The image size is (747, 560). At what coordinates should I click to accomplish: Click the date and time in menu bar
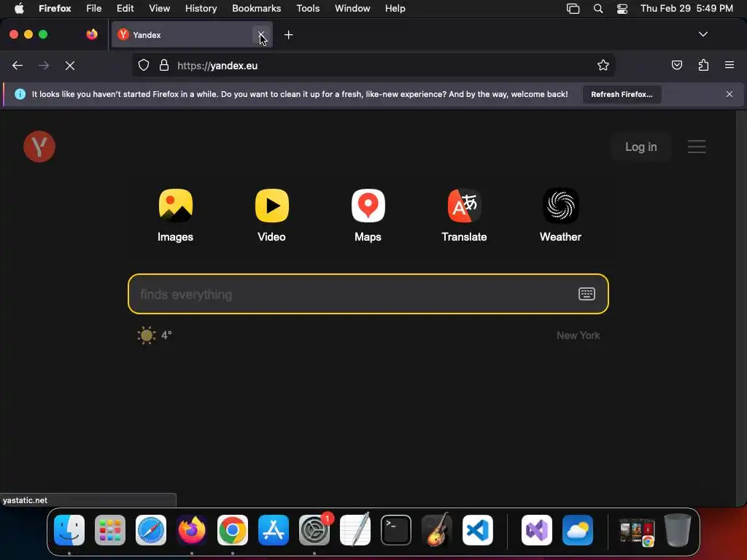[x=686, y=8]
